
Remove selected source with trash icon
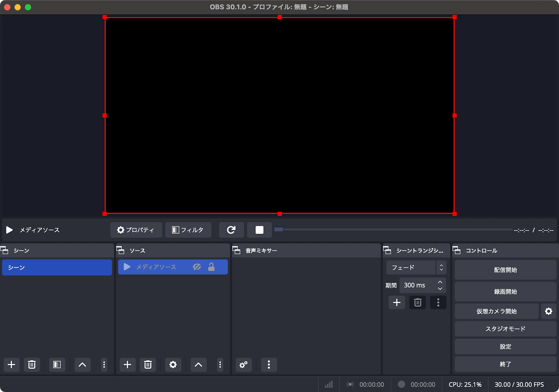pyautogui.click(x=148, y=365)
